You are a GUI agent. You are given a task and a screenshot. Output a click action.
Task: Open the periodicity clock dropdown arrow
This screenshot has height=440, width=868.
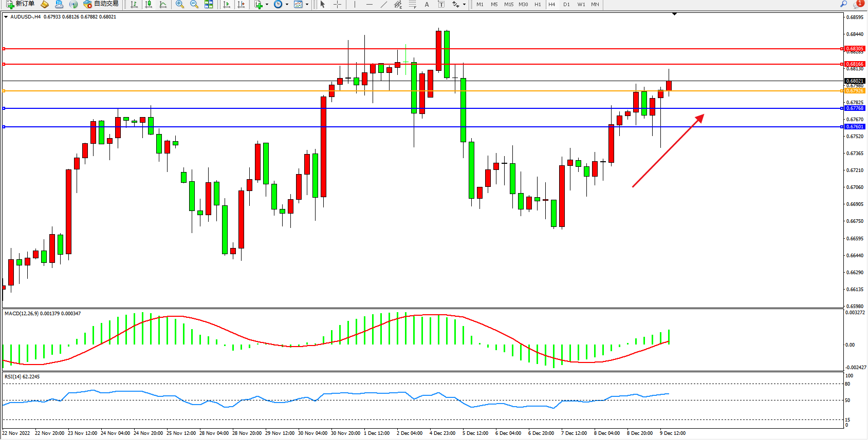(287, 4)
